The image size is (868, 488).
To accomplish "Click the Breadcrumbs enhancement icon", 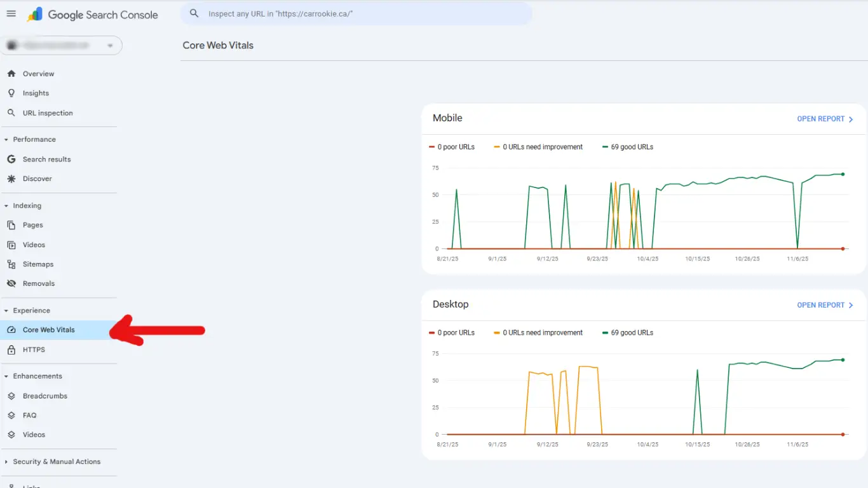I will pyautogui.click(x=13, y=395).
